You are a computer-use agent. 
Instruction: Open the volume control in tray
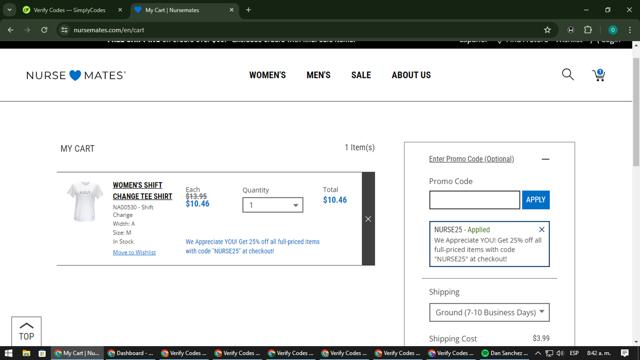click(560, 353)
